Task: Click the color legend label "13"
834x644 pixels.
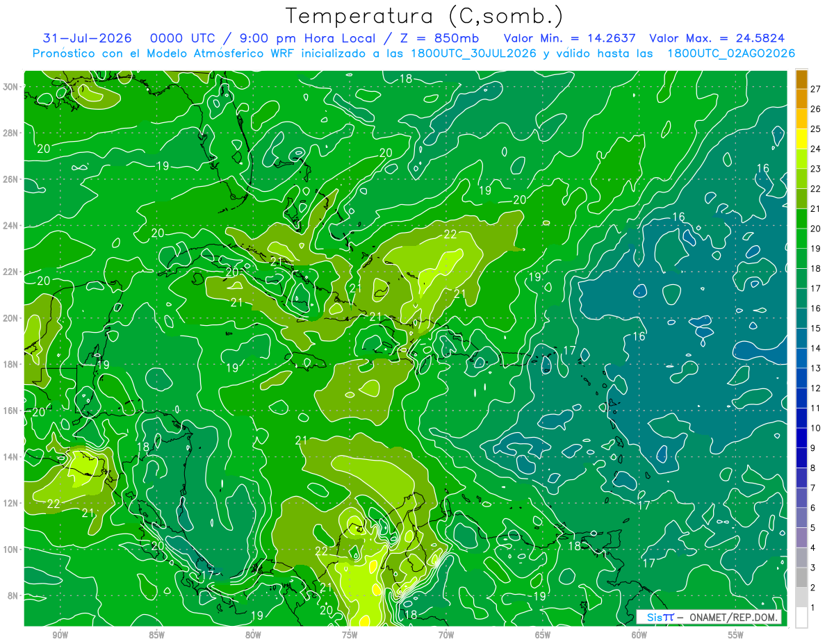Action: click(x=815, y=368)
